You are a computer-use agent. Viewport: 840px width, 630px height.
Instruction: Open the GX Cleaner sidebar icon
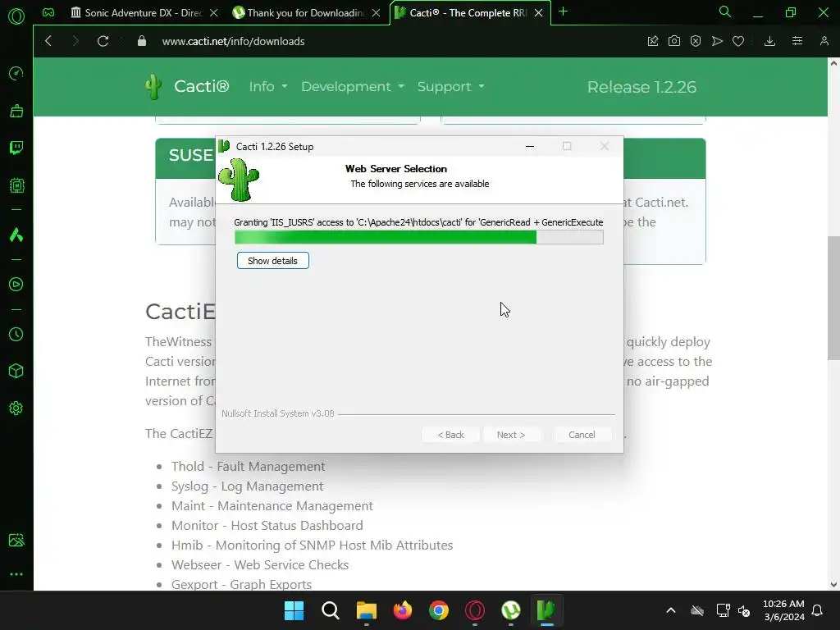click(x=16, y=111)
